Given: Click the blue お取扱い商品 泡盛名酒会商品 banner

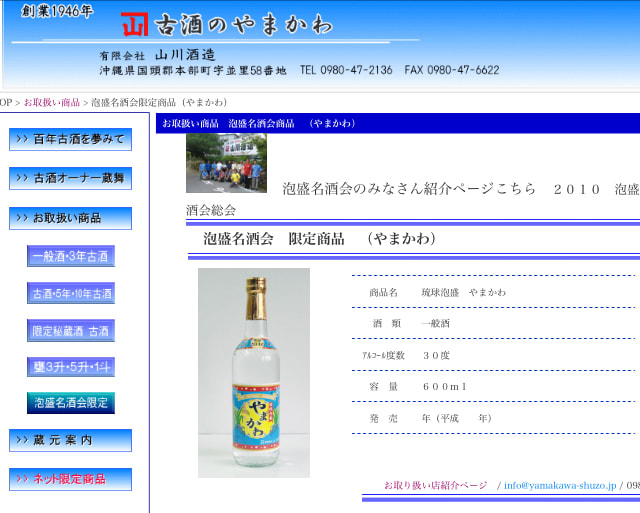Looking at the screenshot, I should click(398, 123).
